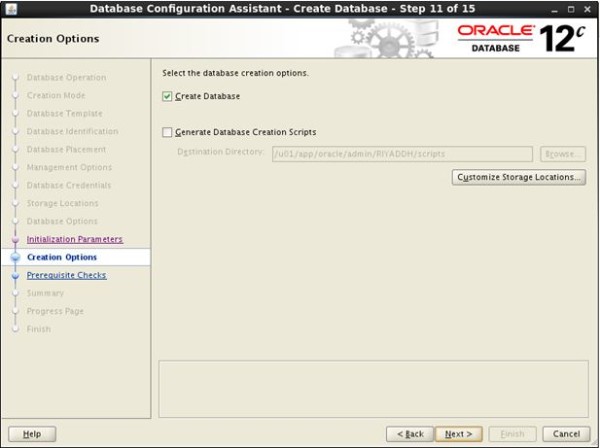Toggle the Create Database checkbox
This screenshot has width=600, height=448.
click(x=167, y=96)
